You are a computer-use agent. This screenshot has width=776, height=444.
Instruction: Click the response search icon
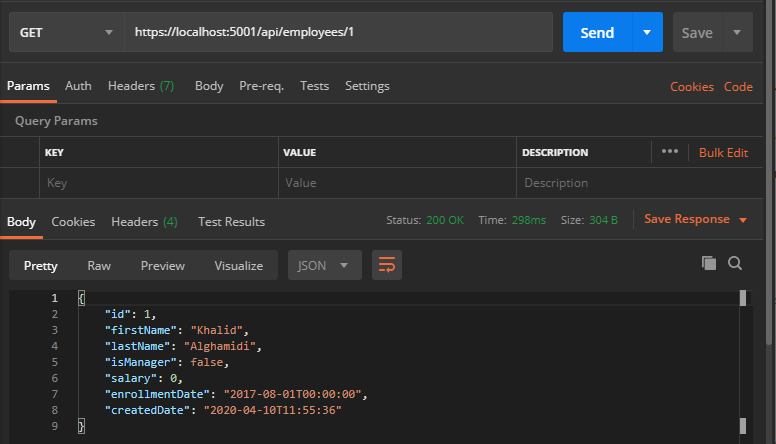coord(735,263)
